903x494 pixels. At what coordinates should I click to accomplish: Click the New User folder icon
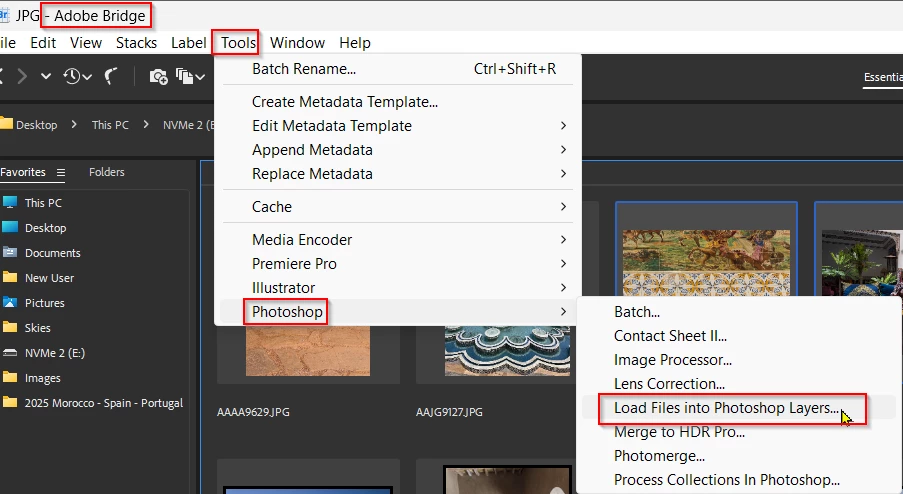pyautogui.click(x=10, y=278)
